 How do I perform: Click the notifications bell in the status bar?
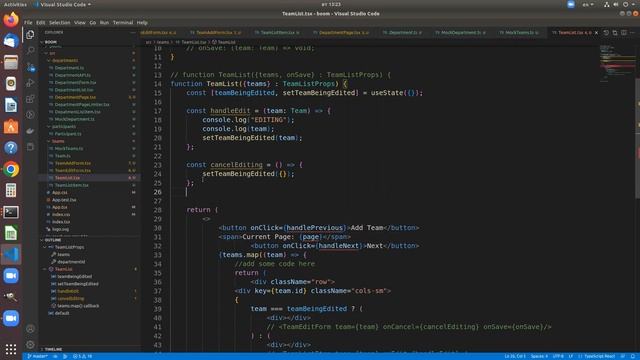point(633,356)
